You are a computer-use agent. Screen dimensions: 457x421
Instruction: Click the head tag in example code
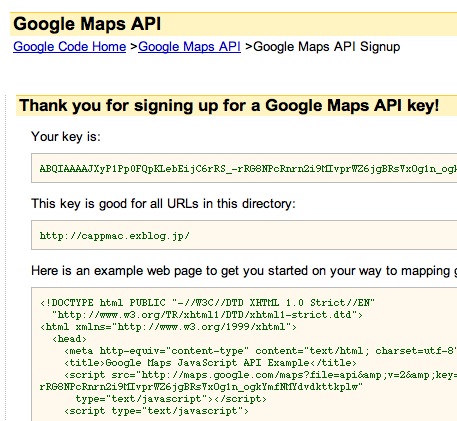[x=69, y=339]
